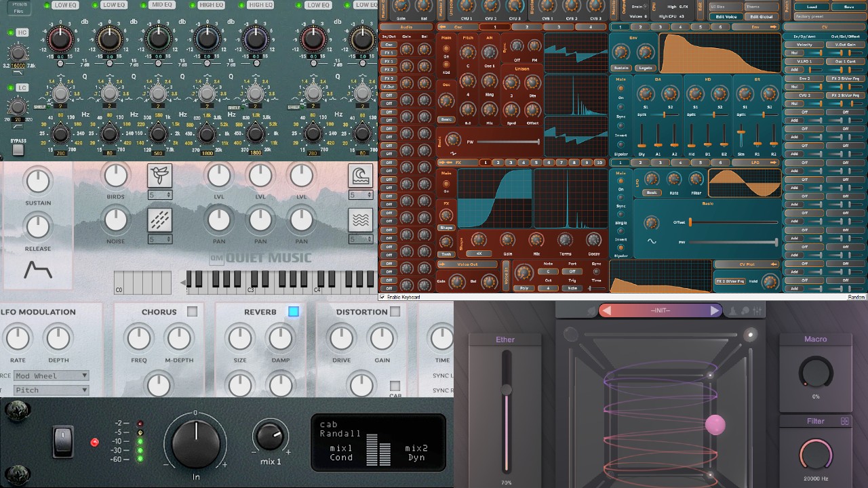The image size is (868, 488).
Task: Click the red LED indicator on the amp panel
Action: coord(94,443)
